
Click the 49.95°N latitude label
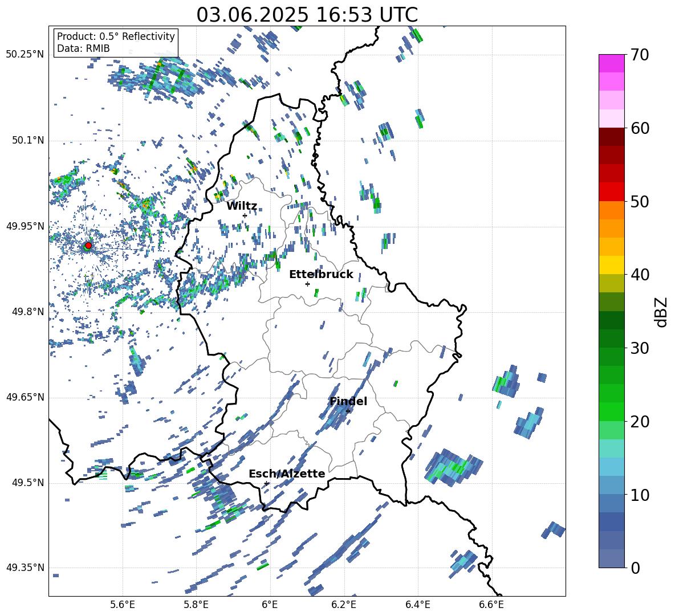(25, 226)
